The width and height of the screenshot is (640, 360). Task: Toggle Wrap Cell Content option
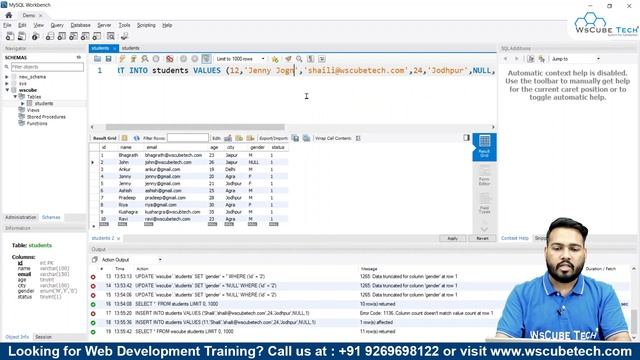pyautogui.click(x=358, y=138)
